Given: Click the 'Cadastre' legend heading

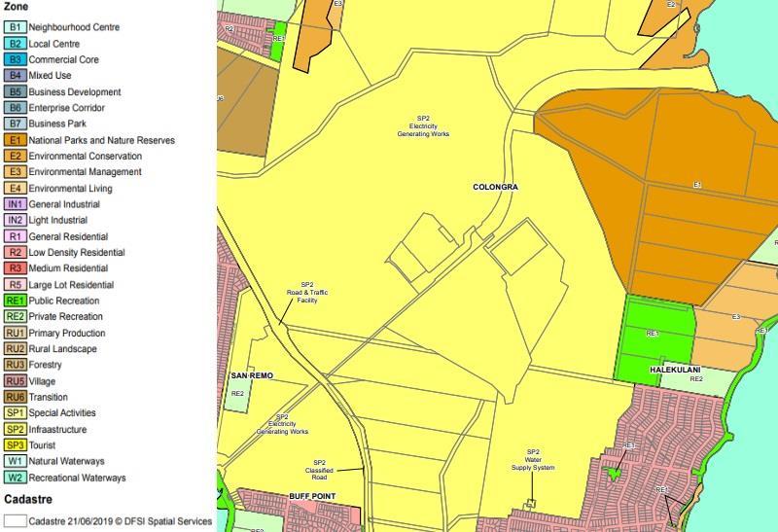Looking at the screenshot, I should pos(28,499).
